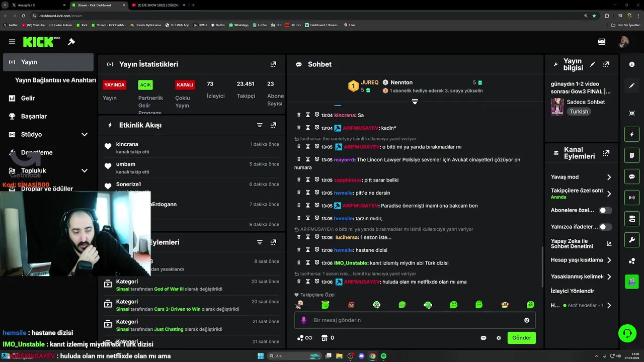The width and height of the screenshot is (644, 362).
Task: Open the Windows Start button
Action: pos(261,356)
